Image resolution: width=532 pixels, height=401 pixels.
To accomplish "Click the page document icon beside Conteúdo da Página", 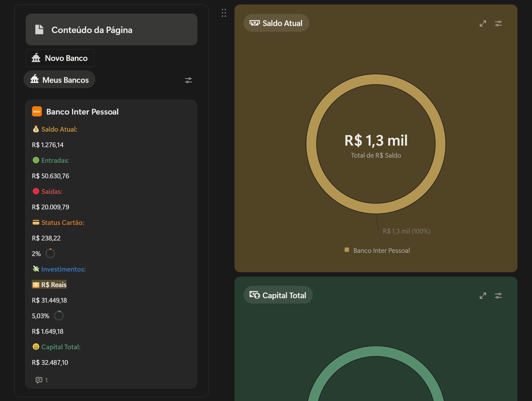I will tap(39, 30).
